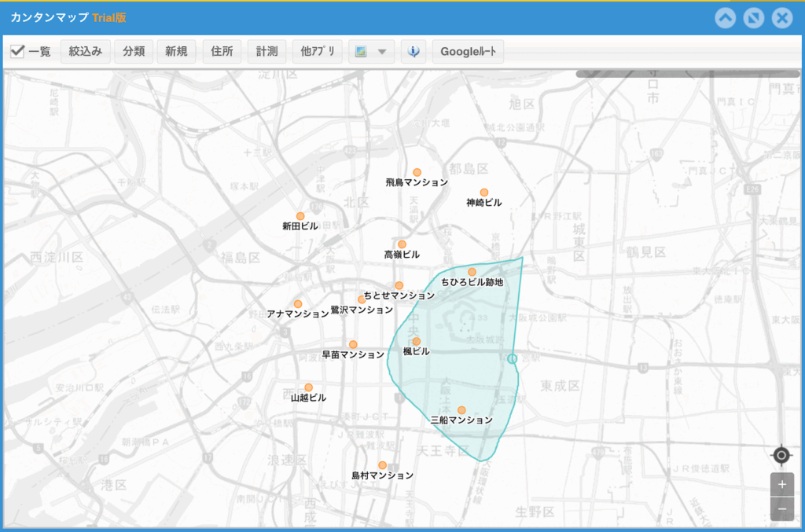Open the Googleルート route function

point(468,52)
